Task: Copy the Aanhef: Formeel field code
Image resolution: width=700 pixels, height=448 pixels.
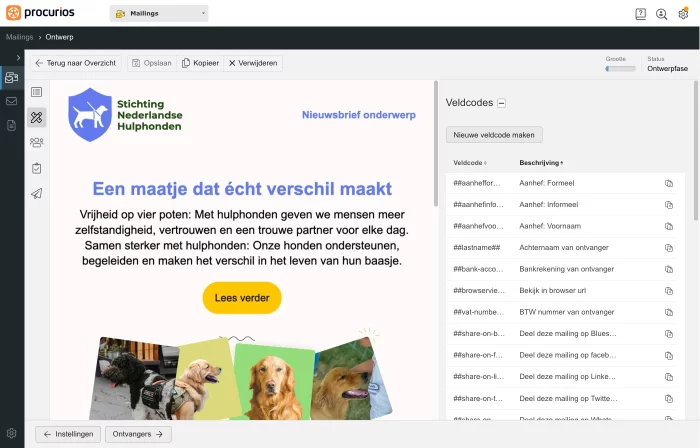Action: point(669,183)
